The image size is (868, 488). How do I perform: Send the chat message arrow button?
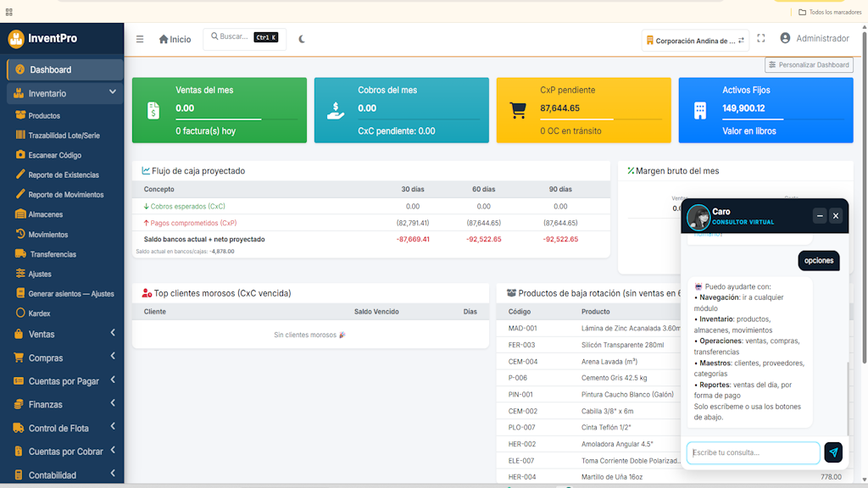pyautogui.click(x=833, y=452)
